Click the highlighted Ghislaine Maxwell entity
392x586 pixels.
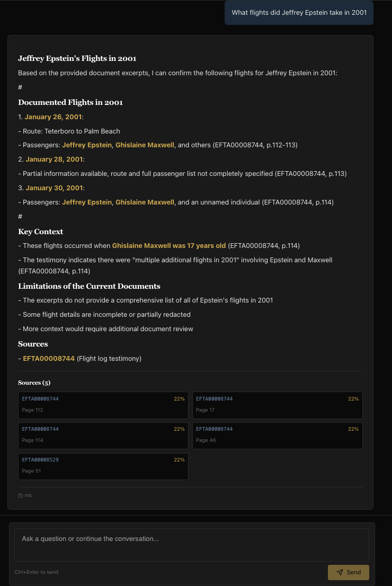point(145,145)
